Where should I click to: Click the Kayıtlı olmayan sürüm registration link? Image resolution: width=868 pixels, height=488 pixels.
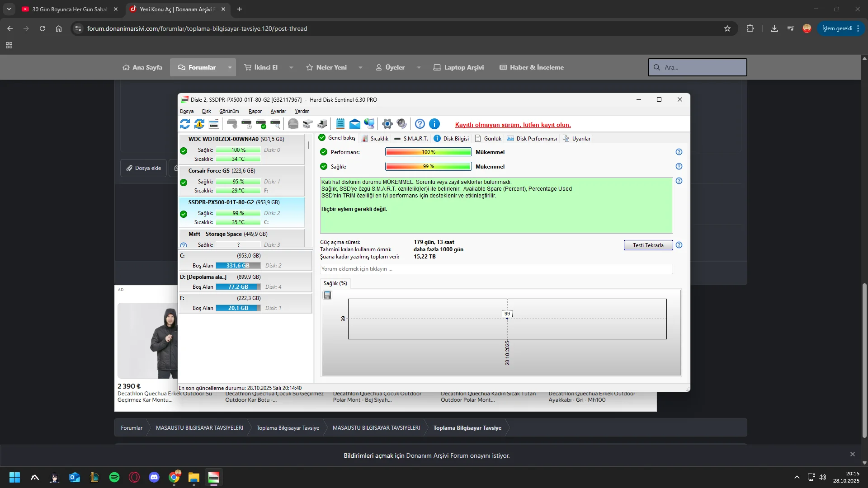pyautogui.click(x=513, y=125)
